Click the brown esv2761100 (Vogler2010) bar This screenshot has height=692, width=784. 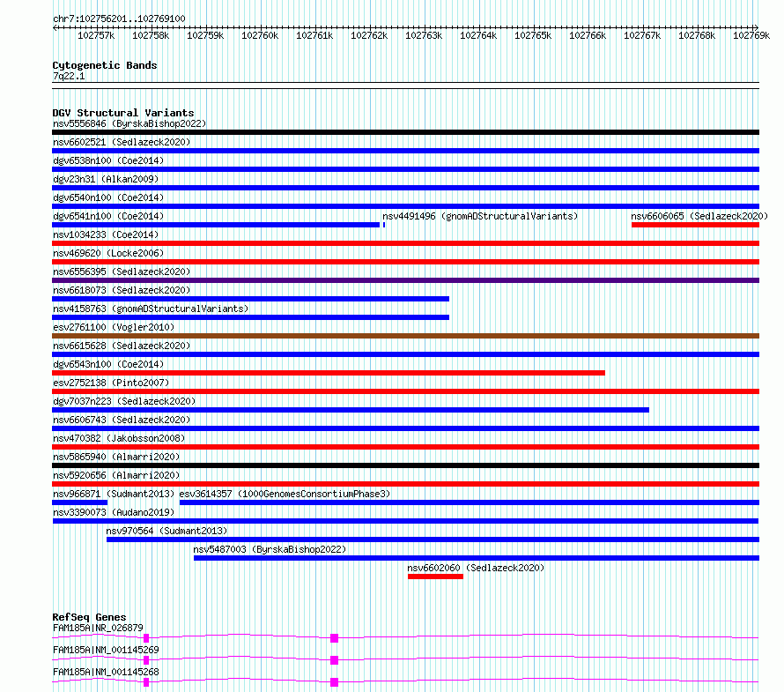(405, 336)
